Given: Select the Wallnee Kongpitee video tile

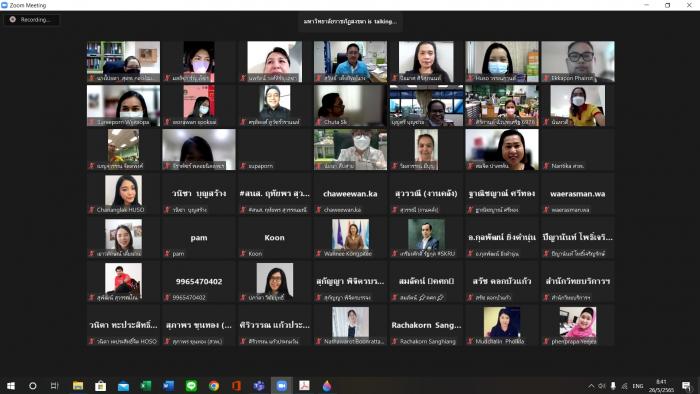Looking at the screenshot, I should 350,238.
